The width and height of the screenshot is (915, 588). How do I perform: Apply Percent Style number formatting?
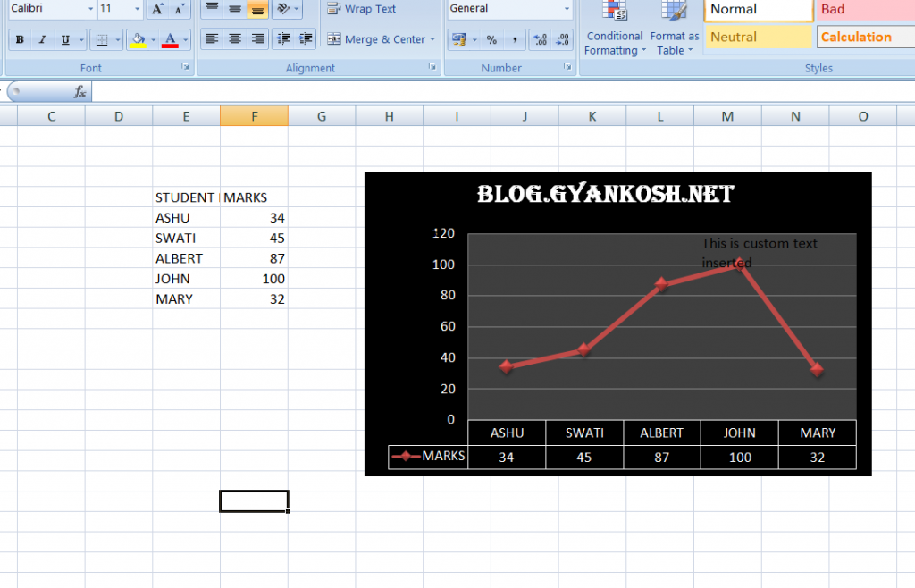491,39
